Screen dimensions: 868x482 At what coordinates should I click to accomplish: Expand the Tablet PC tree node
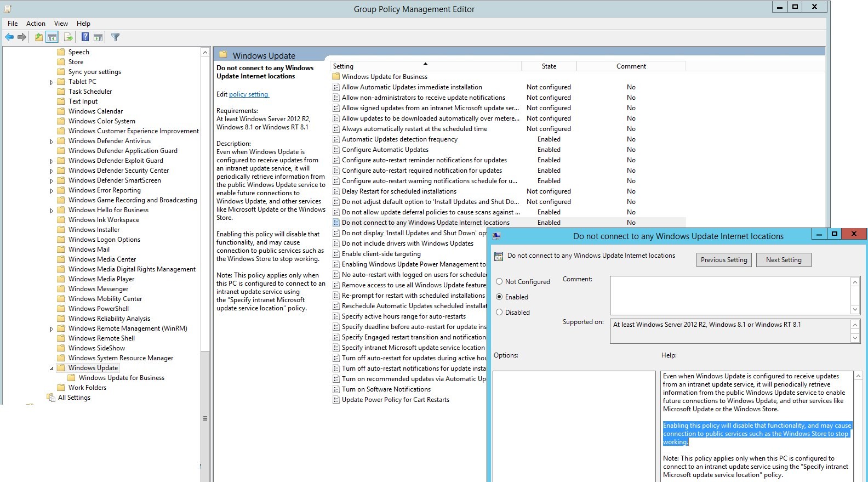[52, 82]
